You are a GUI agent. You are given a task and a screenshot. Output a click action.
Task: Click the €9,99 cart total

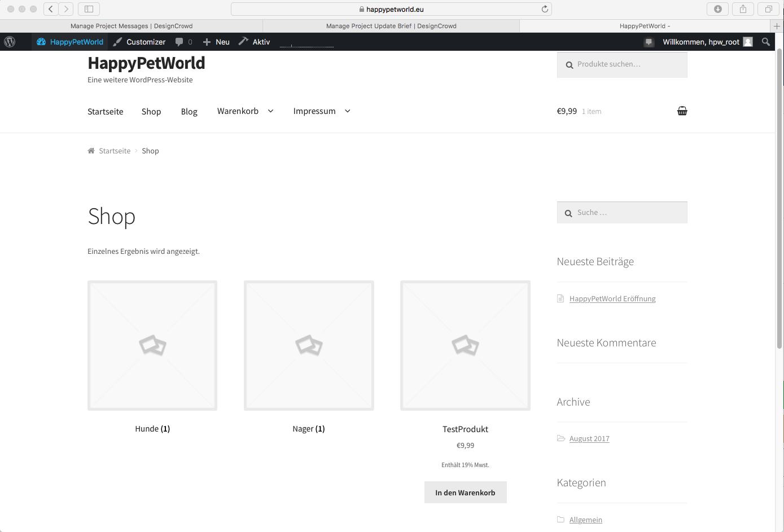click(x=567, y=111)
